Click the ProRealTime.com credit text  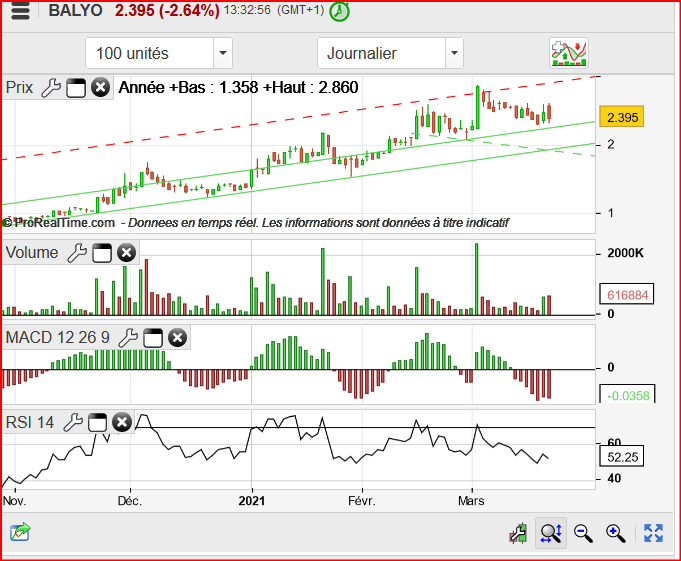(59, 223)
